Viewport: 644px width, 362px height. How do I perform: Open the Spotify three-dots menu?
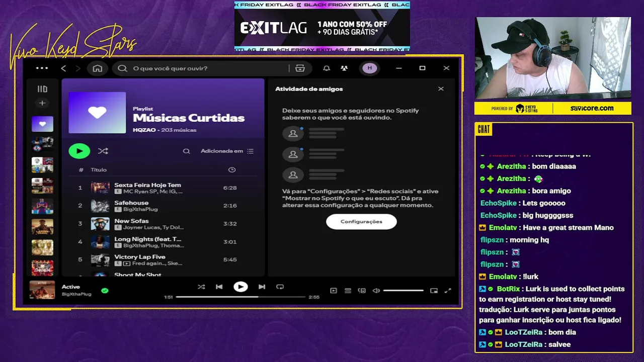pos(42,68)
